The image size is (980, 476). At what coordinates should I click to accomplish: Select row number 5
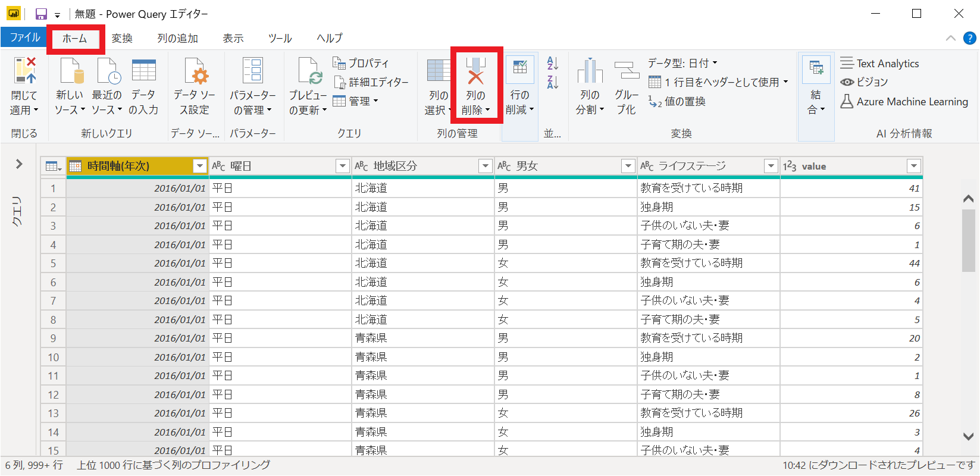53,263
